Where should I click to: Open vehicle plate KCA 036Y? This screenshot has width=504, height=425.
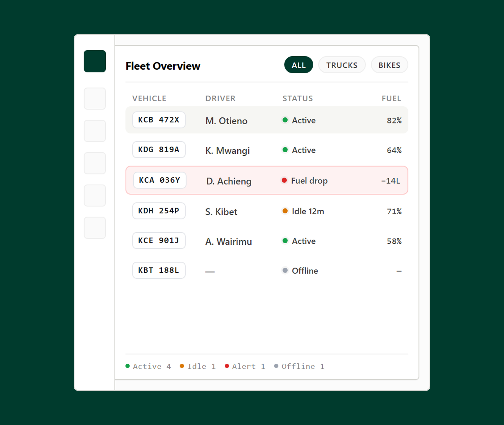point(160,180)
